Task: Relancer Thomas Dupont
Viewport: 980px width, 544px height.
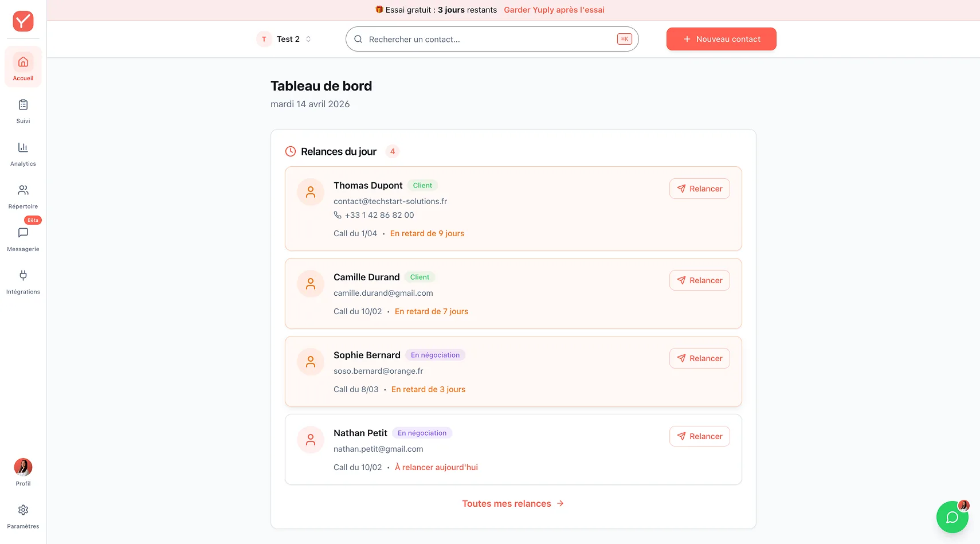Action: click(700, 189)
